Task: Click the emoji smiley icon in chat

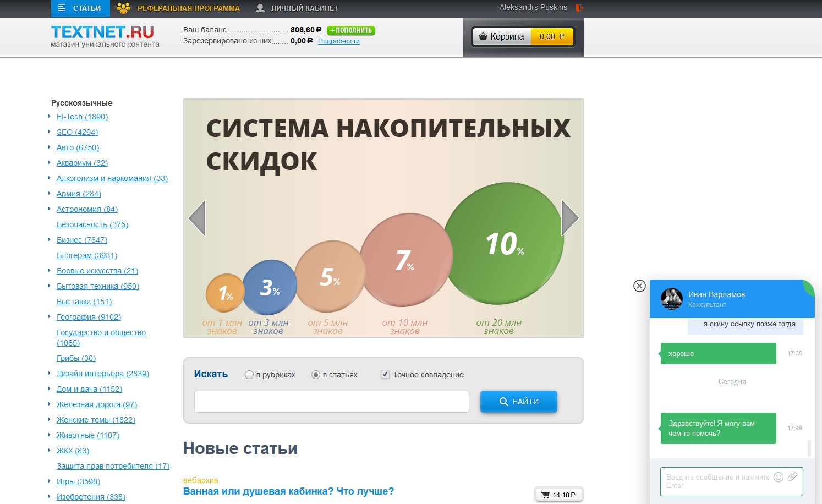Action: [778, 477]
